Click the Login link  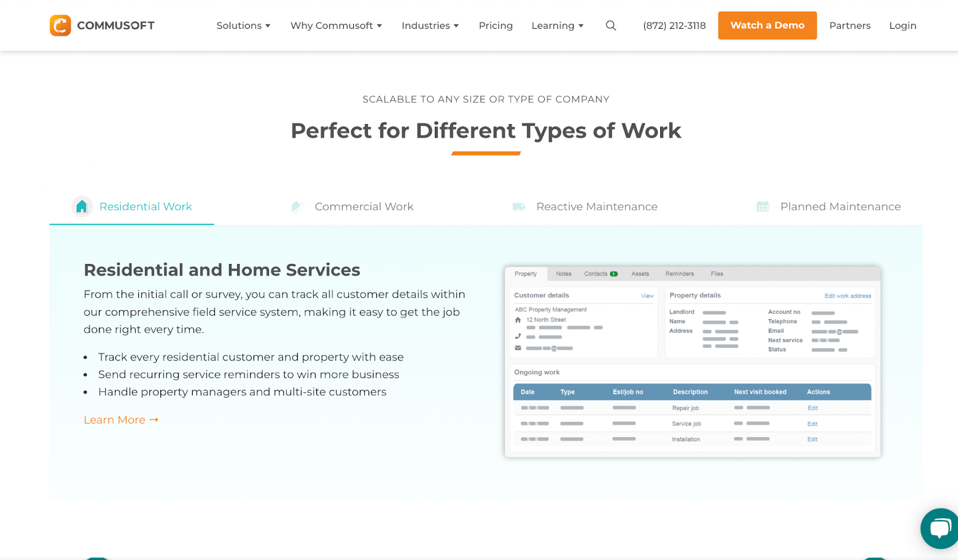903,25
